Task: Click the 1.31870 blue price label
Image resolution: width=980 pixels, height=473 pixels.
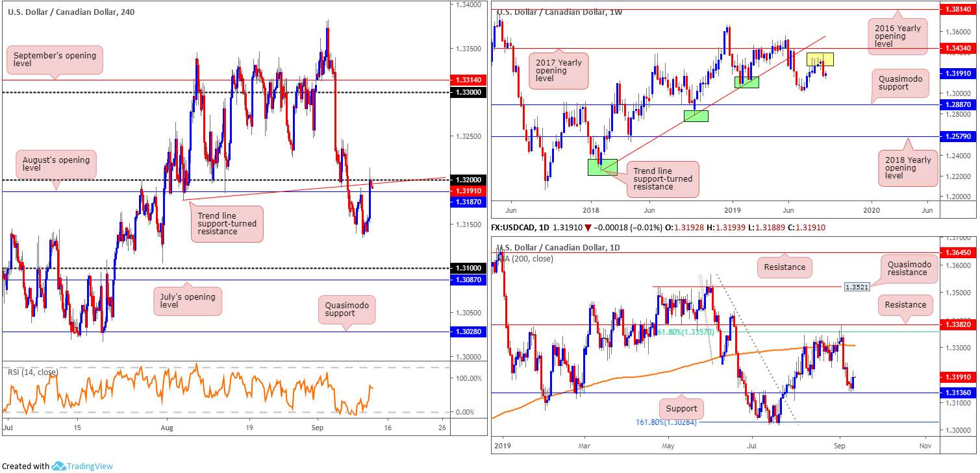Action: click(x=467, y=202)
